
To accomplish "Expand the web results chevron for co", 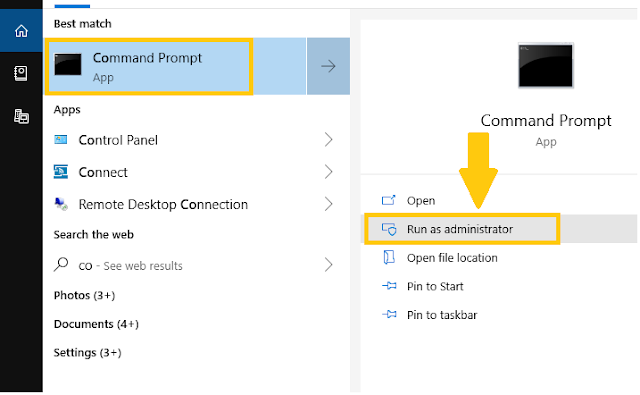I will 329,265.
